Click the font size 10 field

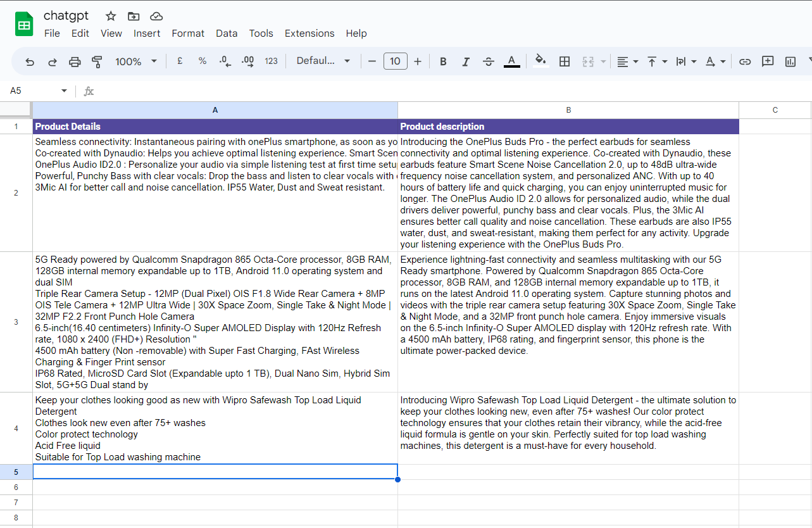pyautogui.click(x=396, y=61)
